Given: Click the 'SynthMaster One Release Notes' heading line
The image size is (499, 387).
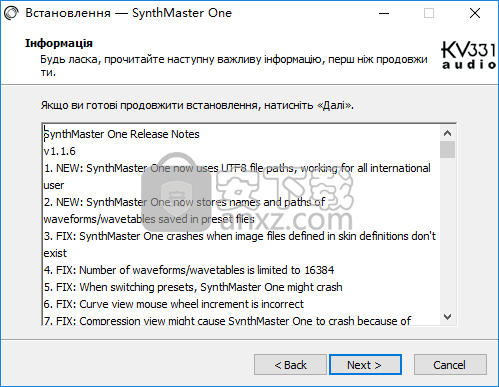Looking at the screenshot, I should pyautogui.click(x=122, y=134).
